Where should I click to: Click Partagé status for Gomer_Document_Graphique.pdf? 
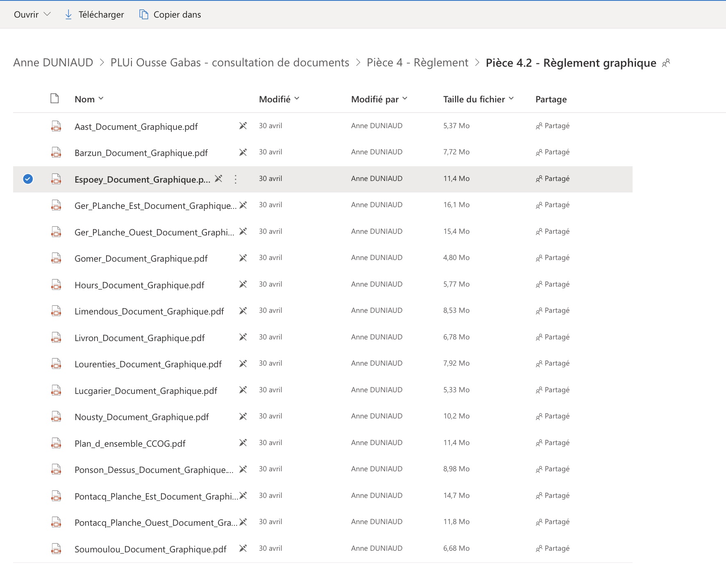553,258
